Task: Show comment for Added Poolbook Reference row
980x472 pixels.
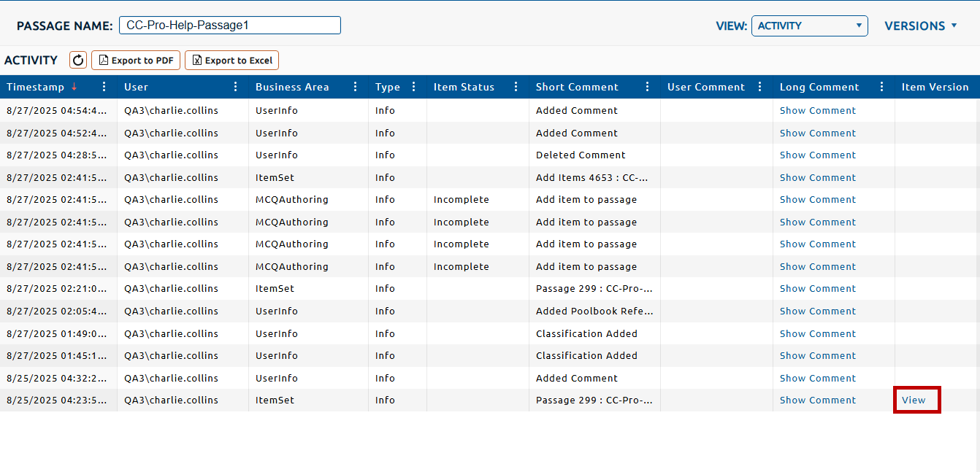Action: (817, 311)
